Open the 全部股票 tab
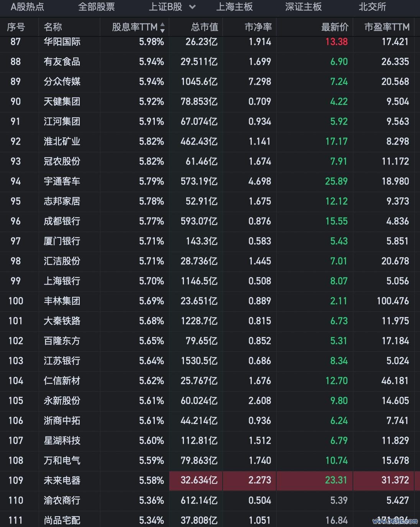This screenshot has width=420, height=527. (x=96, y=7)
